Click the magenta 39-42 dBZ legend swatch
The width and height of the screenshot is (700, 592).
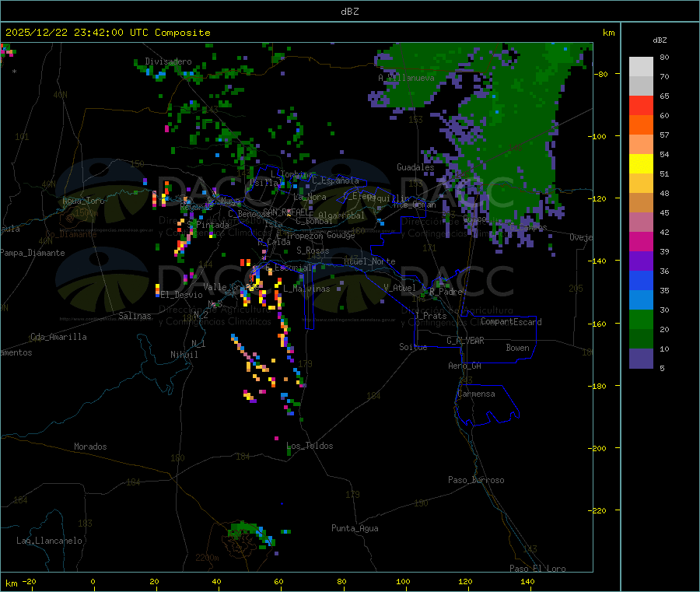(x=641, y=241)
